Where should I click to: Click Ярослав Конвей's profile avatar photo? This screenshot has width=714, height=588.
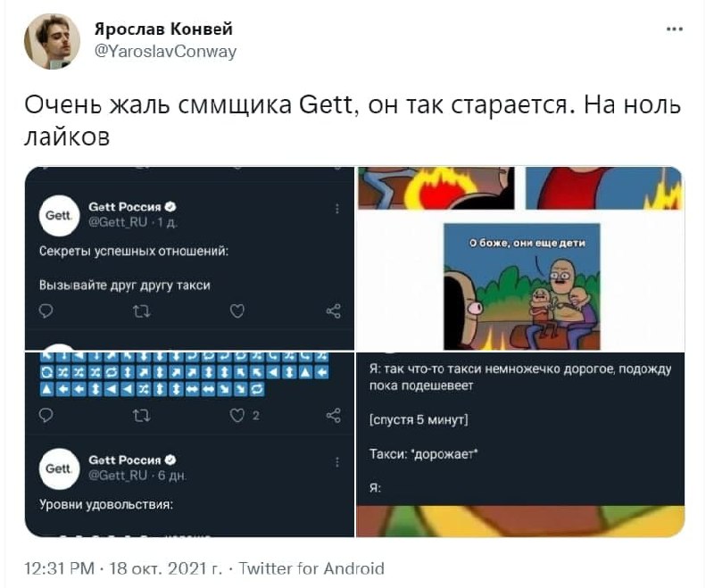tap(53, 41)
